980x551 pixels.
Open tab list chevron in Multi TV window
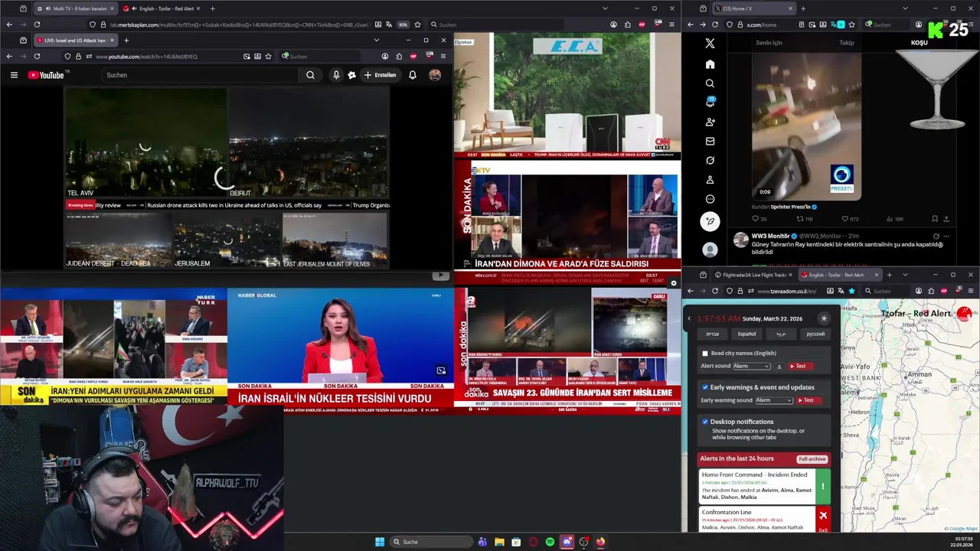pyautogui.click(x=605, y=8)
